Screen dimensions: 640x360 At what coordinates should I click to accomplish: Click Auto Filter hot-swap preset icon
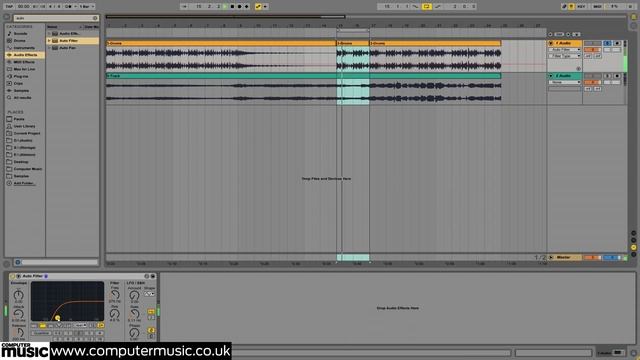(147, 276)
